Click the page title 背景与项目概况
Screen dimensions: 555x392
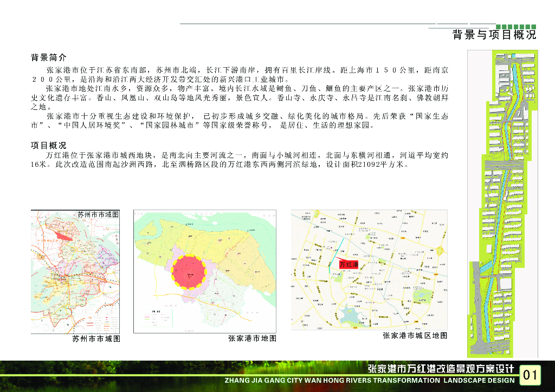[494, 35]
